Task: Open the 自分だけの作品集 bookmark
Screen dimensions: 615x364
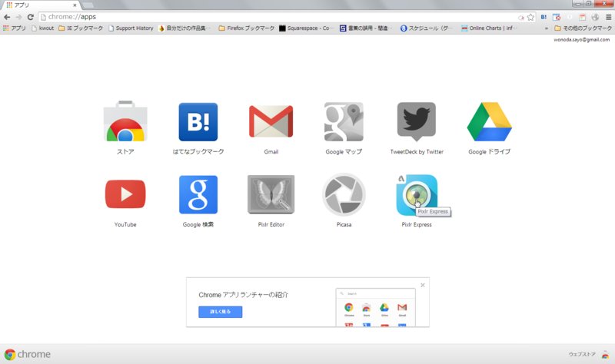Action: (x=184, y=28)
